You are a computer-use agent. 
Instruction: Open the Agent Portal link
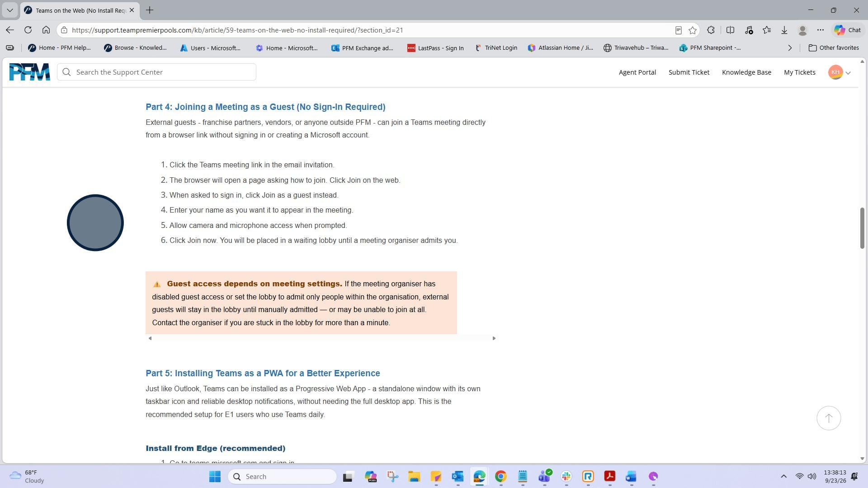(637, 72)
